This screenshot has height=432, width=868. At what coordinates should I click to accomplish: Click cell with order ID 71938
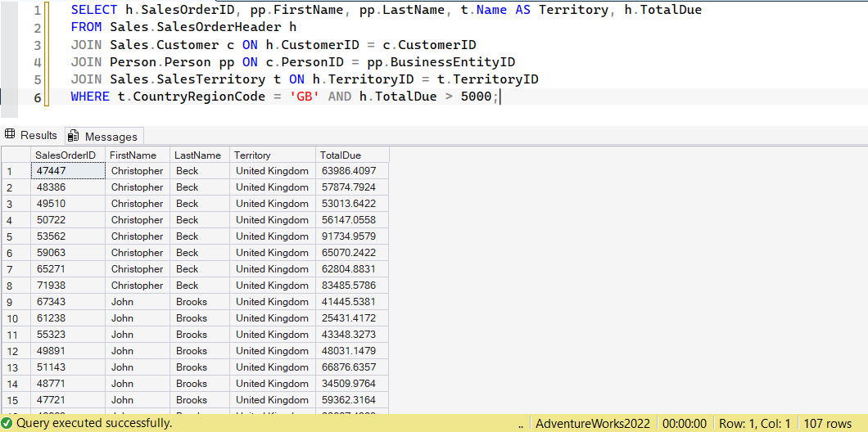coord(68,286)
